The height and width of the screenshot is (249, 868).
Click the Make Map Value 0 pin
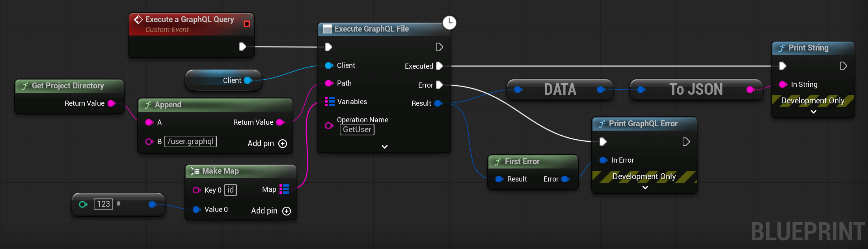tap(196, 210)
